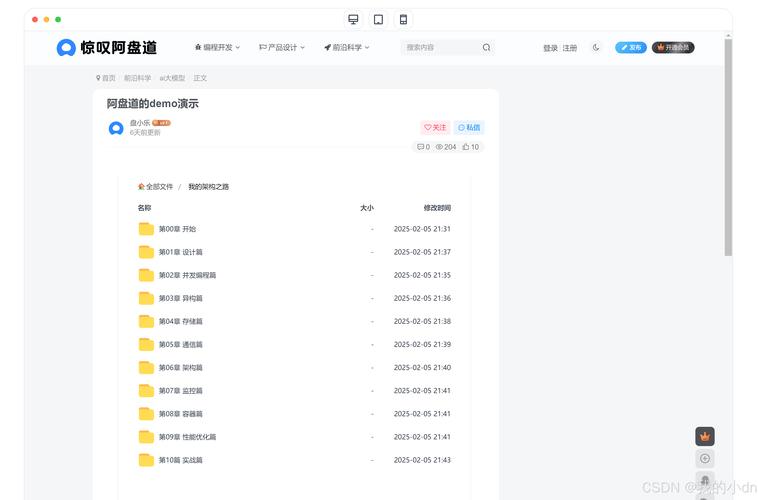
Task: Open the folder icon for 第02章 并发编程篇
Action: 146,275
